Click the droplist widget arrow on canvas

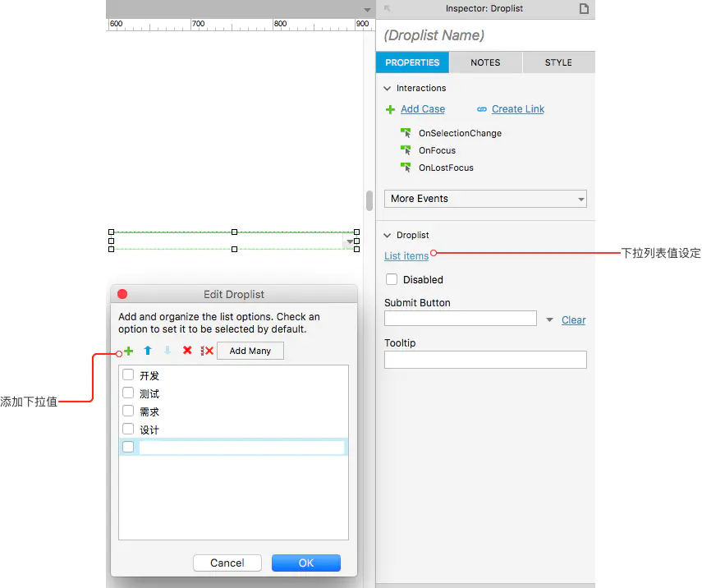[x=349, y=241]
